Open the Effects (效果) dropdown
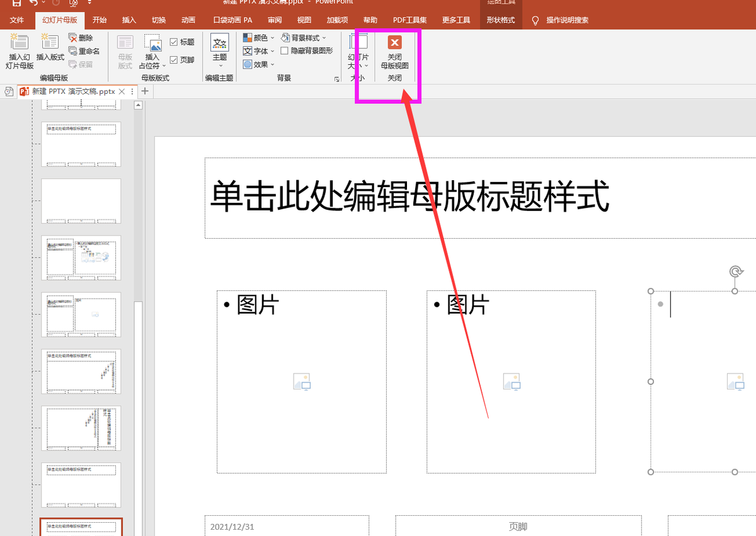The image size is (756, 536). pyautogui.click(x=259, y=64)
